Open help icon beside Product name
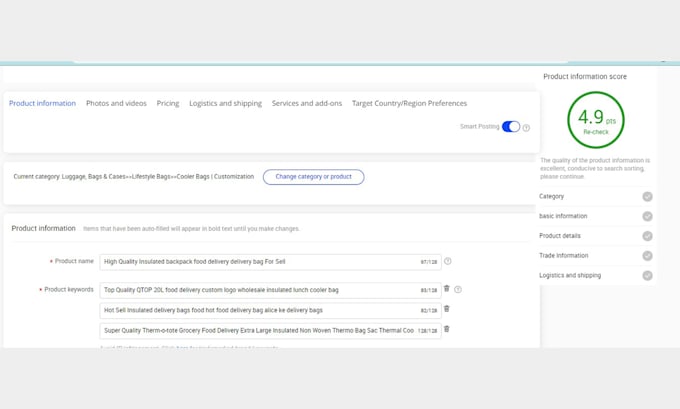The image size is (680, 409). click(448, 261)
